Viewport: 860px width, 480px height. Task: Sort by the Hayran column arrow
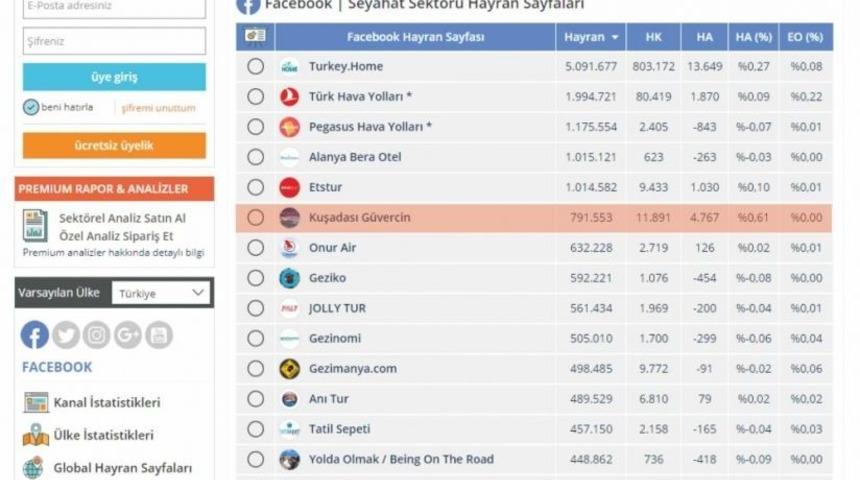615,37
